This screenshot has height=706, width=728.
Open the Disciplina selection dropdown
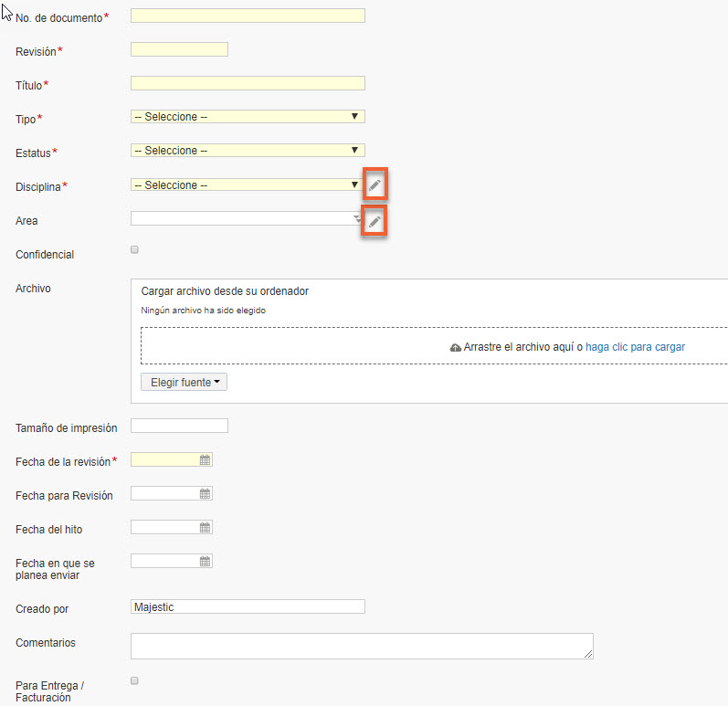point(246,184)
